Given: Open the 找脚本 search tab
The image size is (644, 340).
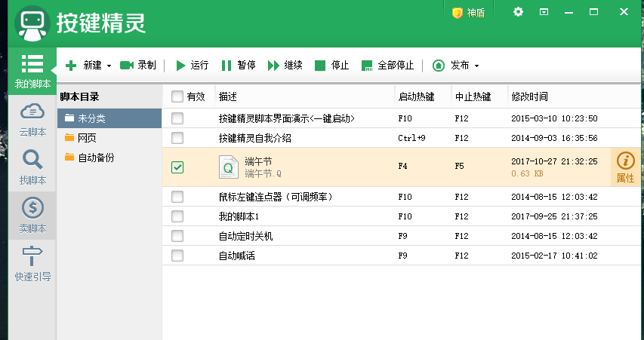Looking at the screenshot, I should point(32,167).
